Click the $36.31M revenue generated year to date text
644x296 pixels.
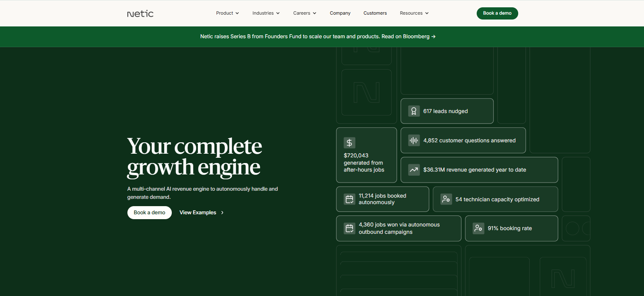[x=475, y=170]
